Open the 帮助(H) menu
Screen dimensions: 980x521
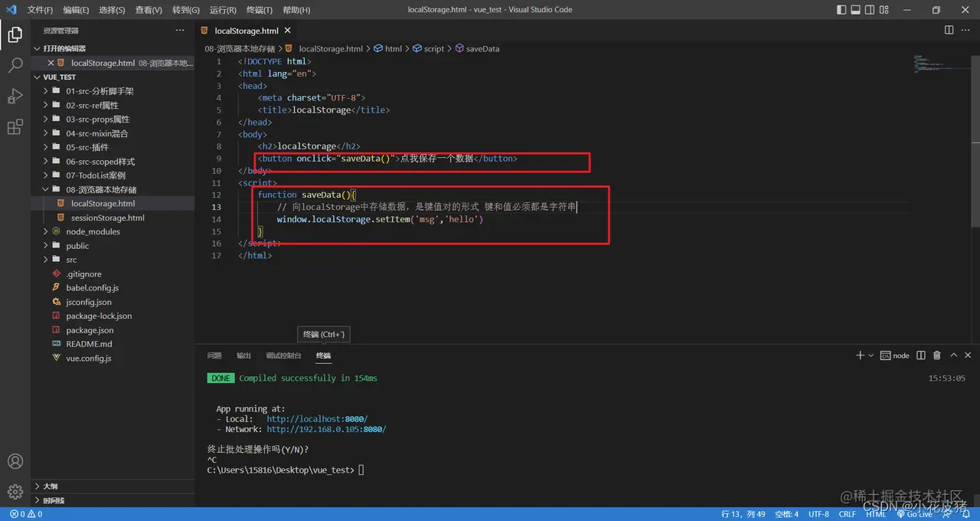[296, 10]
